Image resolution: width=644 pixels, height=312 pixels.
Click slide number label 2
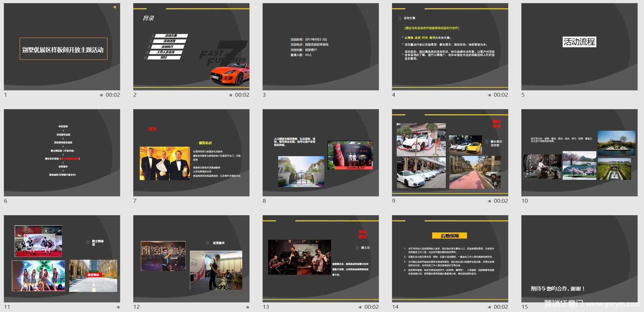[x=135, y=95]
